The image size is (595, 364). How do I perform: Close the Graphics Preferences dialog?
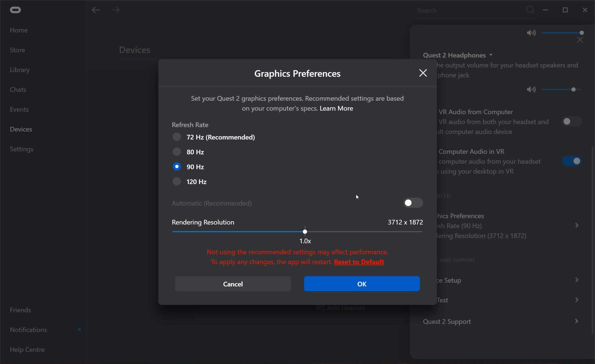coord(423,73)
